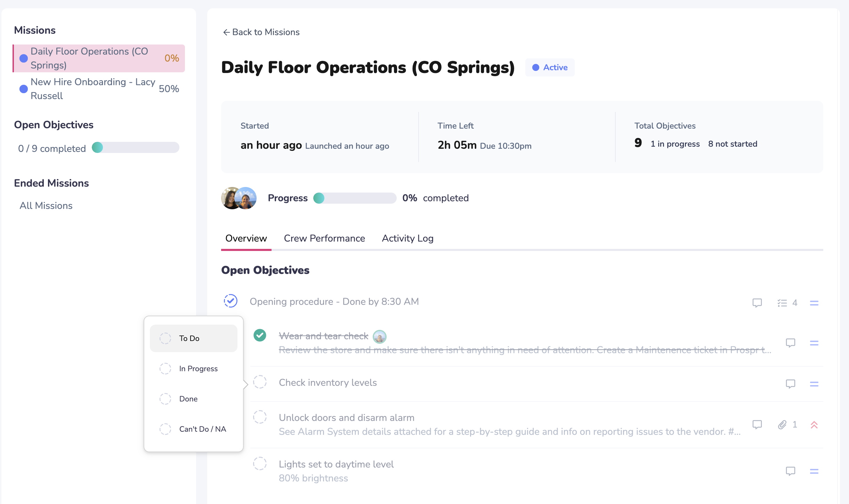
Task: Select the Done status option
Action: click(x=194, y=399)
